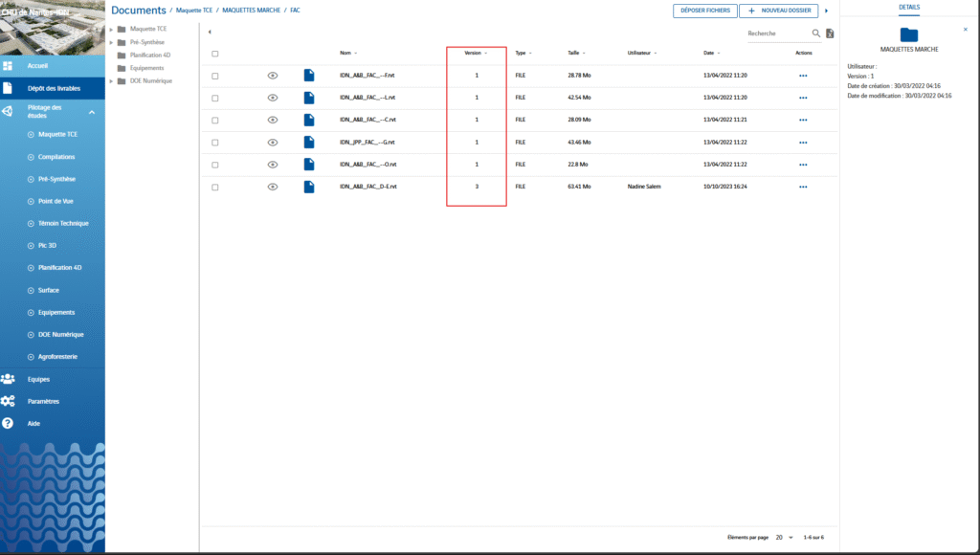Image resolution: width=980 pixels, height=555 pixels.
Task: Click the Accueil dashboard icon in sidebar
Action: click(8, 66)
